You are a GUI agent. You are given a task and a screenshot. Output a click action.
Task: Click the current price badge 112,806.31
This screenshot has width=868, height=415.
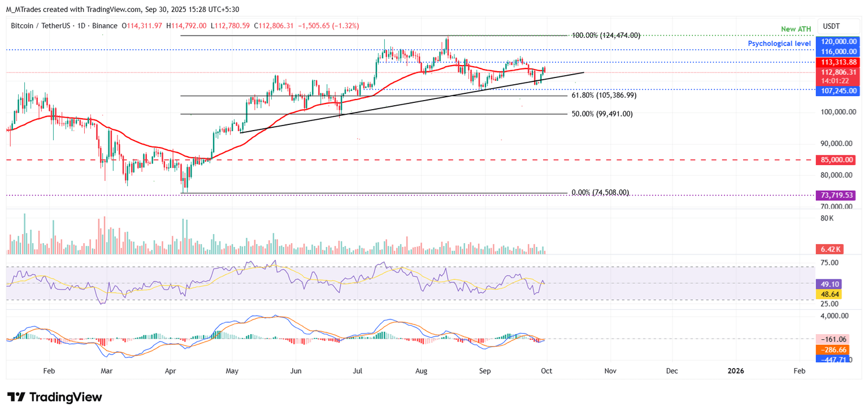pos(838,72)
